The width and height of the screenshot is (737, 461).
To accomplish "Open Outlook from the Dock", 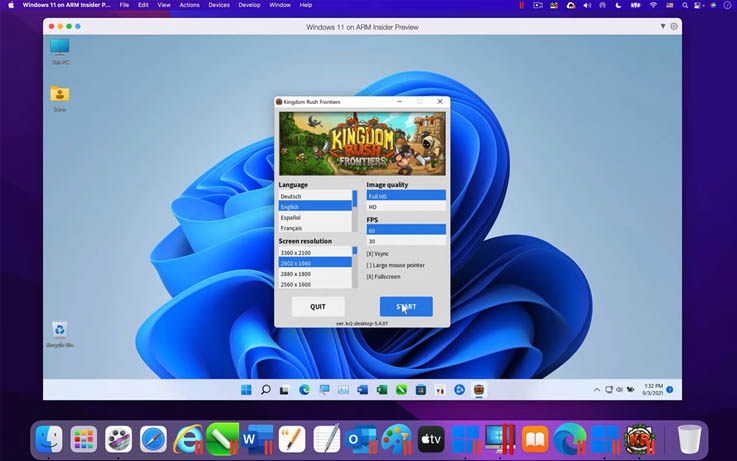I will (x=361, y=439).
